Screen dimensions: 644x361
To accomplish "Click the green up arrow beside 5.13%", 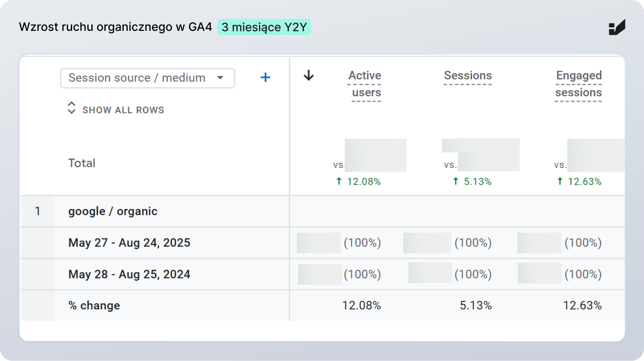I will click(455, 181).
